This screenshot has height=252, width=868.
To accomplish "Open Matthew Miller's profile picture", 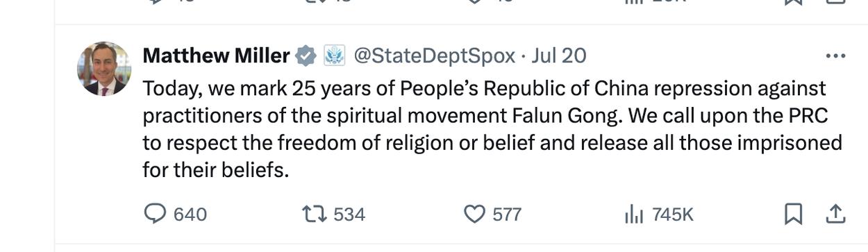I will (103, 69).
